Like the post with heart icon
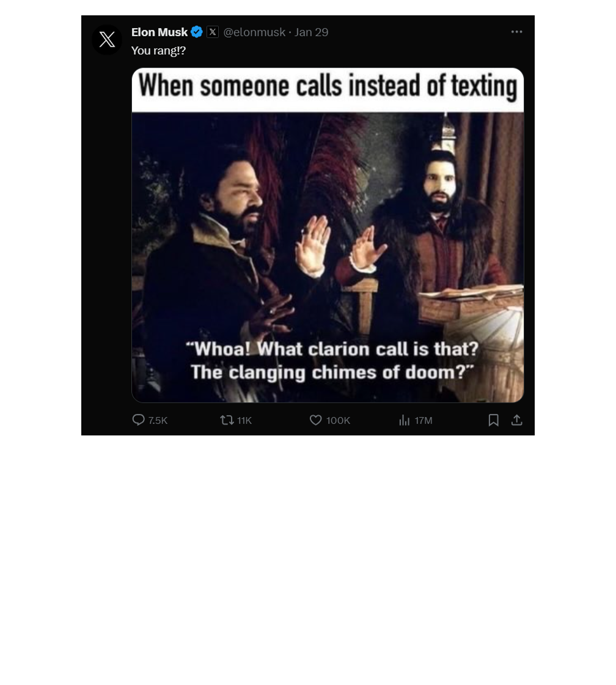616x685 pixels. click(x=316, y=420)
